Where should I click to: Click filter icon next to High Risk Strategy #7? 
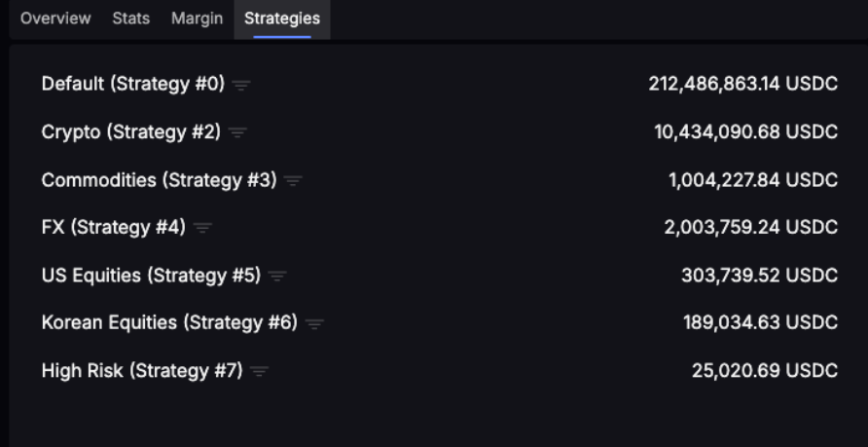coord(259,371)
